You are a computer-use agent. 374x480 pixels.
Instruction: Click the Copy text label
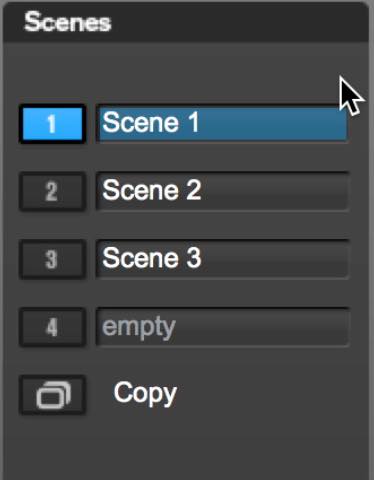pyautogui.click(x=145, y=394)
